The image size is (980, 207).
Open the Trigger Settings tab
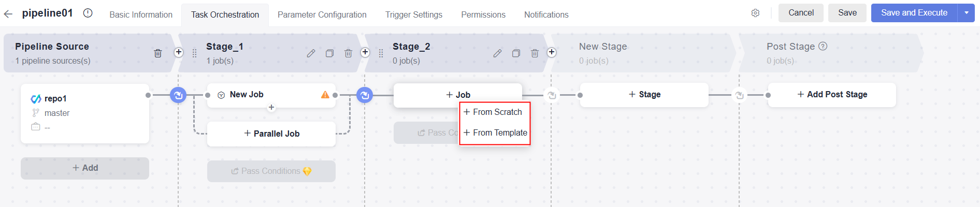[x=413, y=15]
